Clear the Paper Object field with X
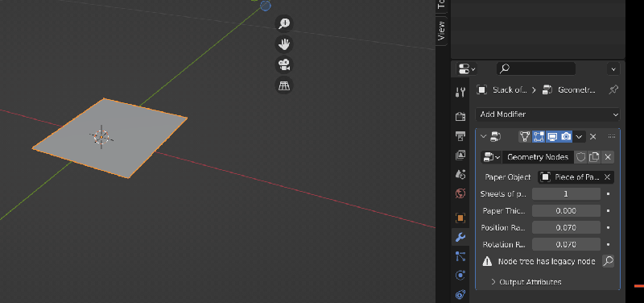 click(608, 177)
